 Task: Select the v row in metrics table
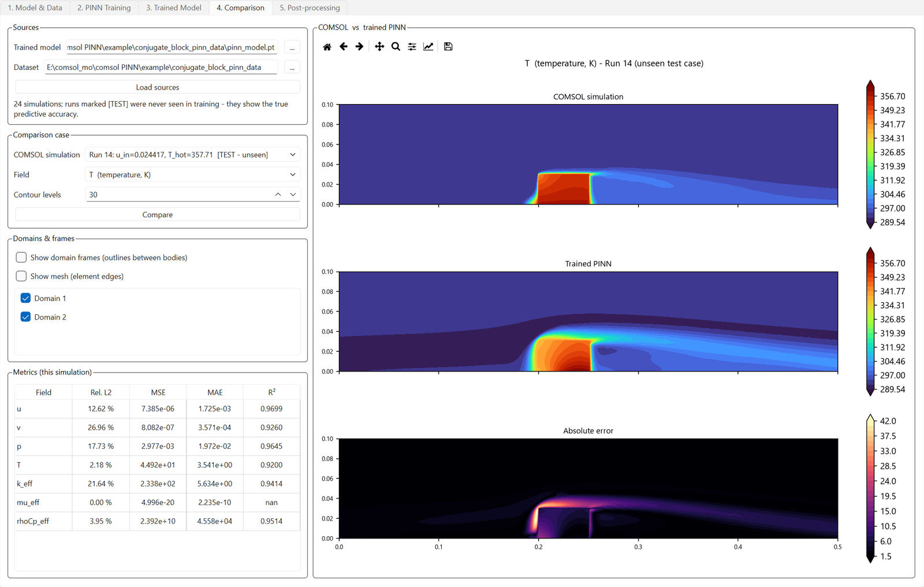(157, 428)
